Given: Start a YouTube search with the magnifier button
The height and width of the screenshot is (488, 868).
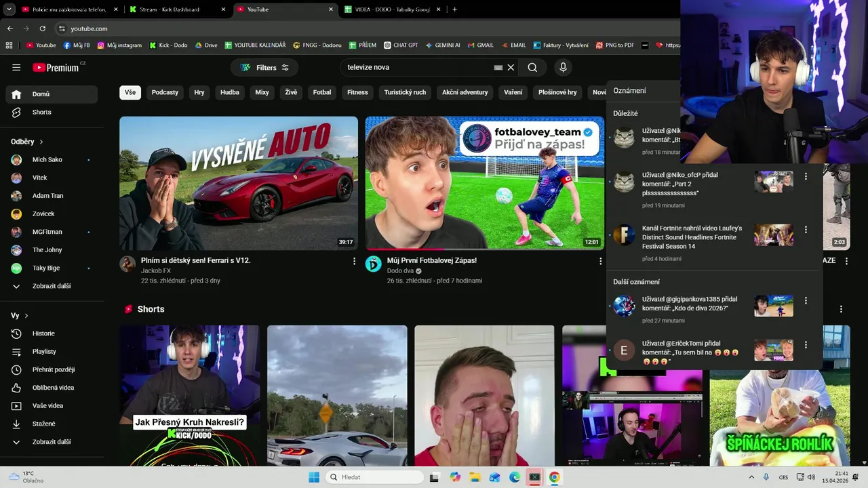Looking at the screenshot, I should click(532, 67).
